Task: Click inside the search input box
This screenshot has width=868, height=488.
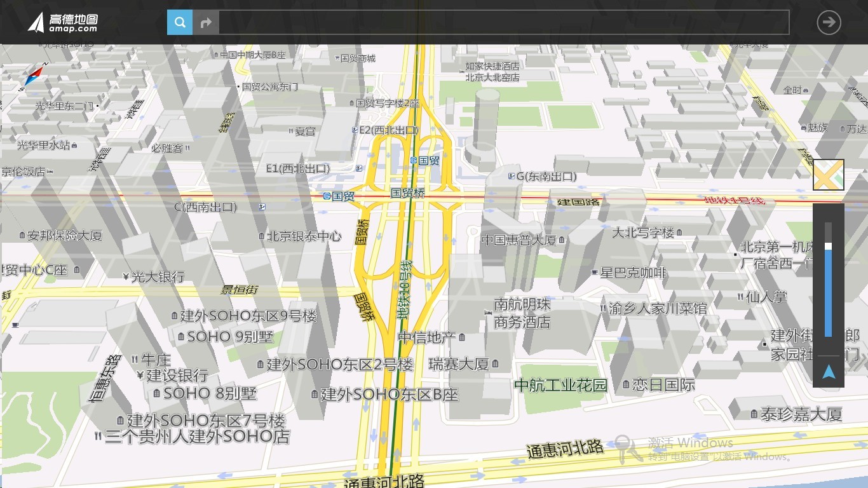Action: point(502,22)
